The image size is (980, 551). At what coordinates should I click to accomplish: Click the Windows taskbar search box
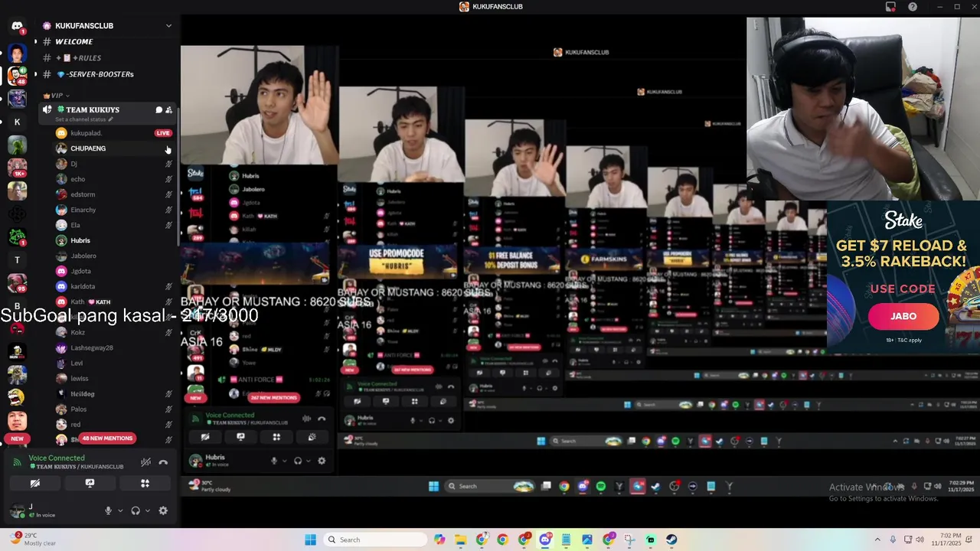375,540
